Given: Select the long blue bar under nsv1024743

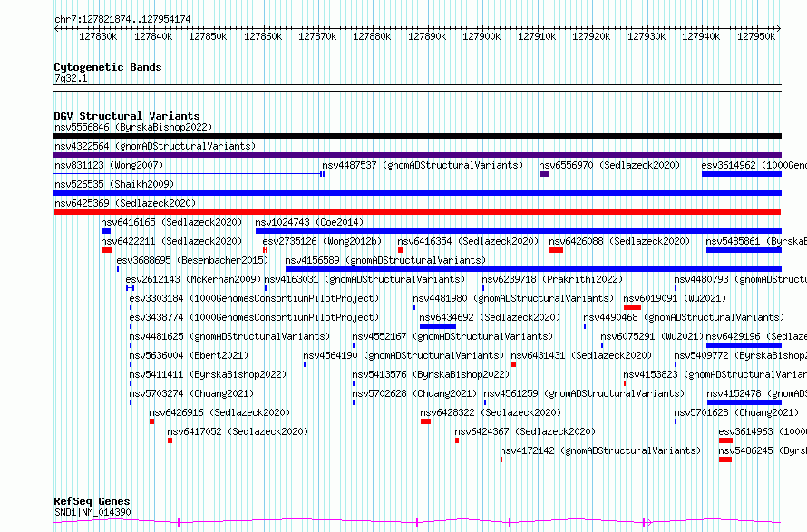Looking at the screenshot, I should tap(519, 231).
